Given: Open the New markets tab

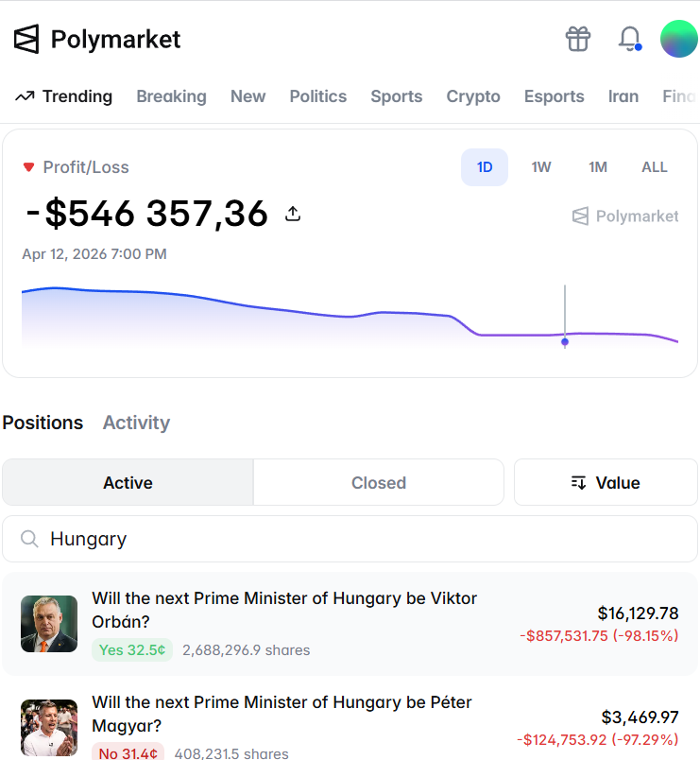Looking at the screenshot, I should 248,96.
